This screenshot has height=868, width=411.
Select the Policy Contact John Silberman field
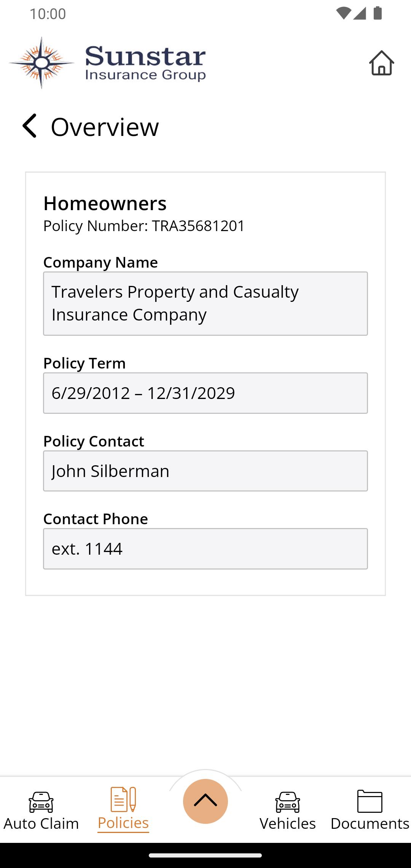click(205, 471)
